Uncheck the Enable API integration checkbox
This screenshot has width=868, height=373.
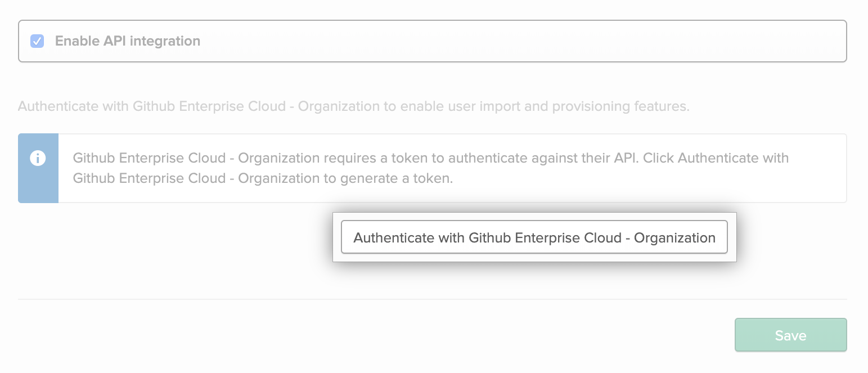point(37,41)
